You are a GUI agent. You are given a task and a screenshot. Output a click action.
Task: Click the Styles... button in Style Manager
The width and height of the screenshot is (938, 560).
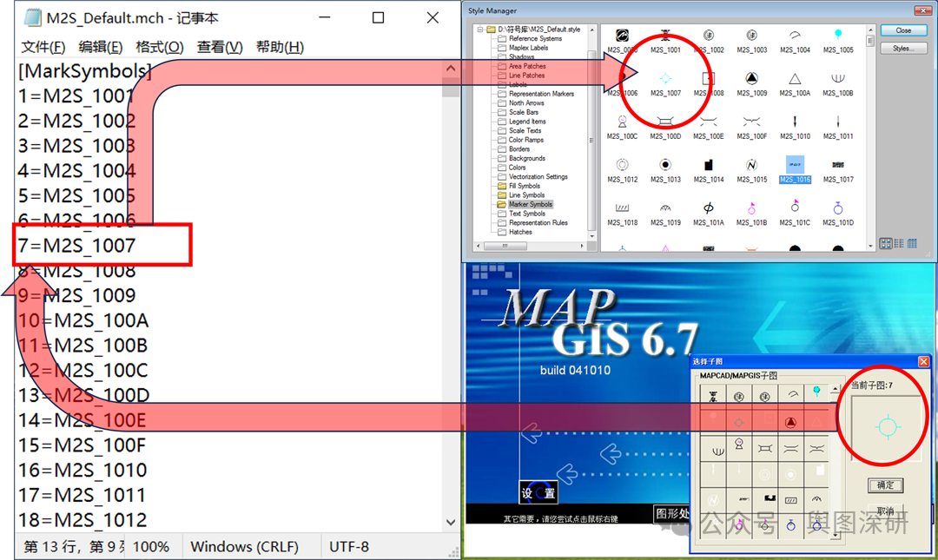tap(903, 49)
